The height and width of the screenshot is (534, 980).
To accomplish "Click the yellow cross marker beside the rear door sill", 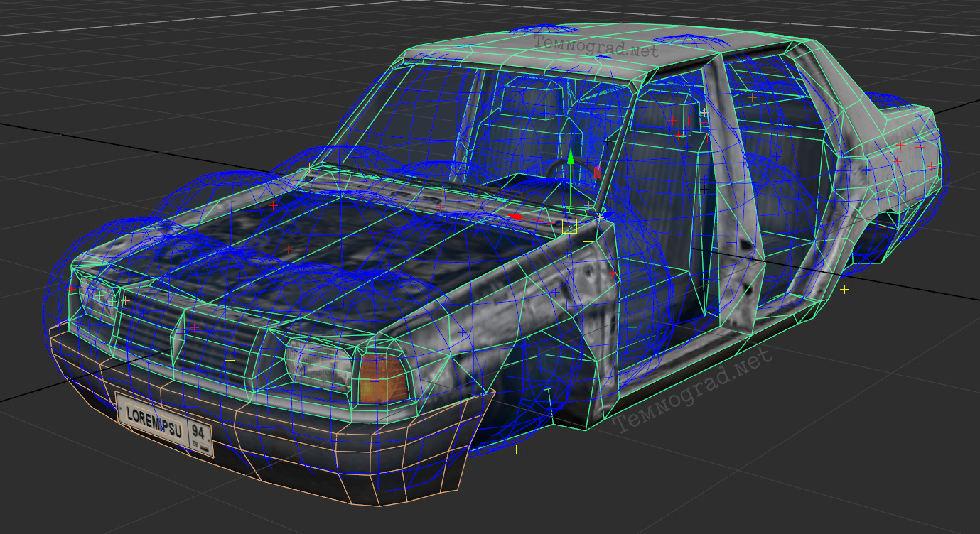I will point(844,290).
